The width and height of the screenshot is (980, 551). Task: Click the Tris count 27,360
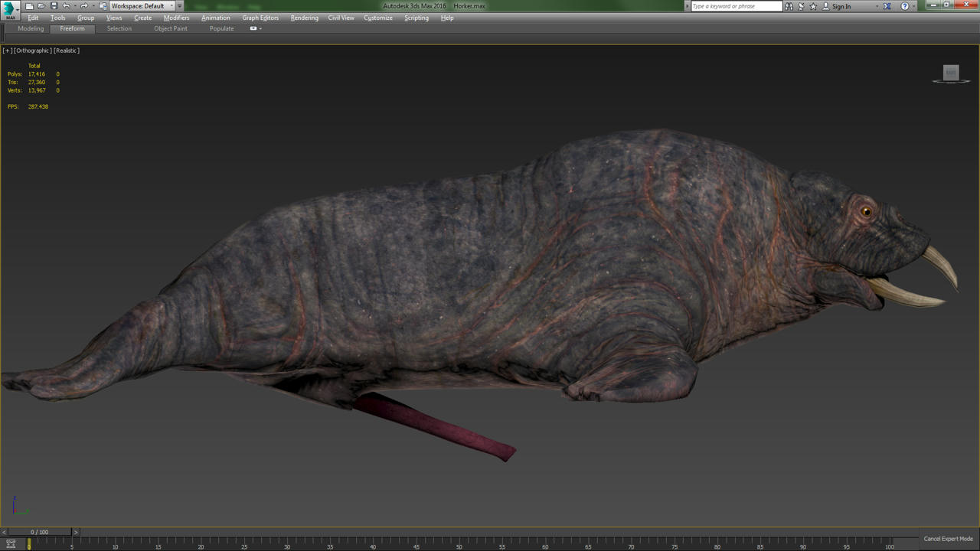click(37, 82)
